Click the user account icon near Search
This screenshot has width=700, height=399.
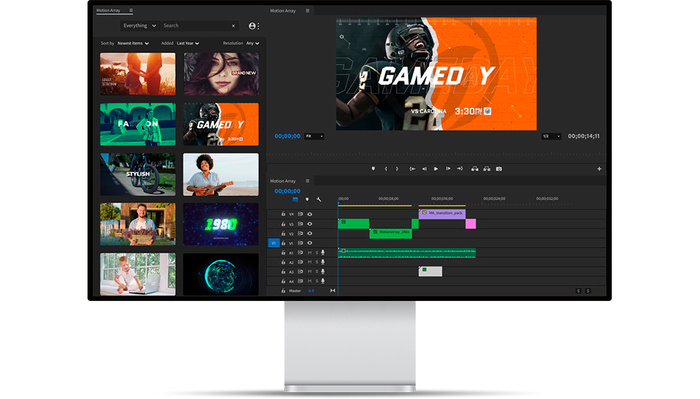click(x=252, y=26)
